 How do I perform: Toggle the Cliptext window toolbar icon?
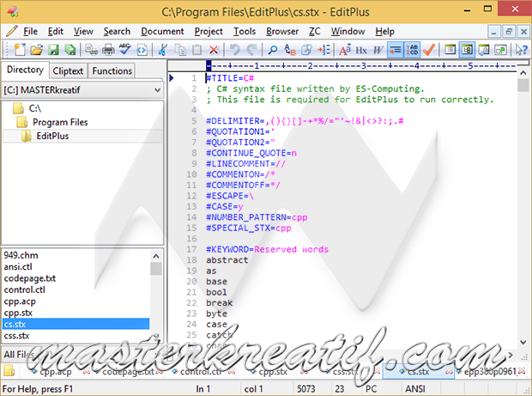pyautogui.click(x=450, y=50)
